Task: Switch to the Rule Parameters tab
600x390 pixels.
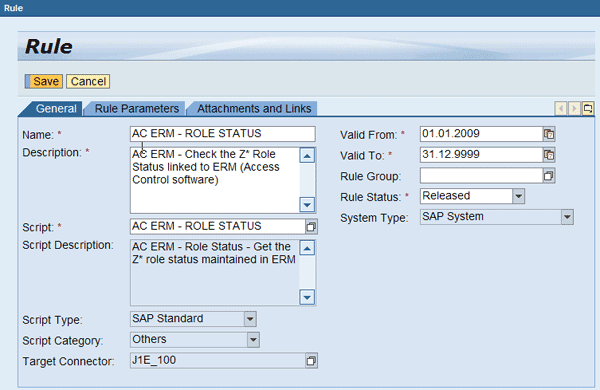Action: tap(137, 109)
